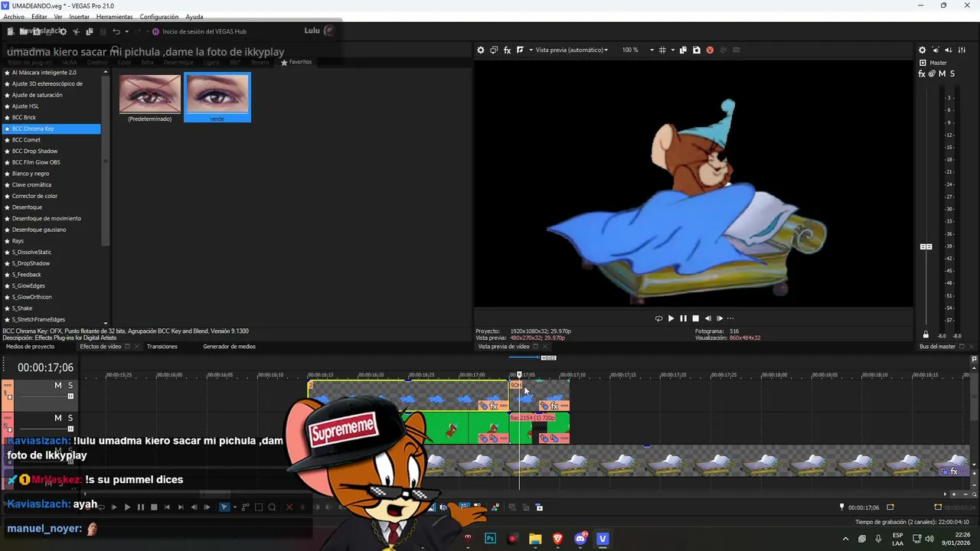The image size is (980, 551).
Task: Play the video preview
Action: tap(671, 318)
